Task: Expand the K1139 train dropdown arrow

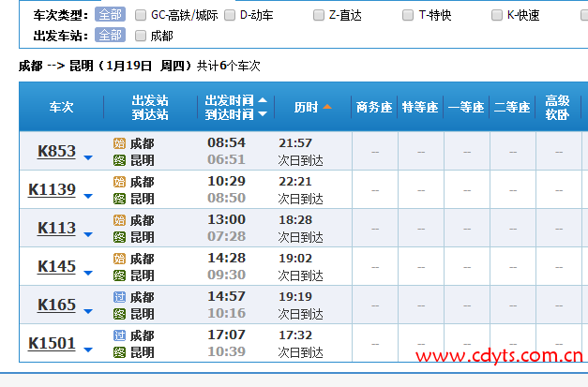Action: [x=88, y=196]
